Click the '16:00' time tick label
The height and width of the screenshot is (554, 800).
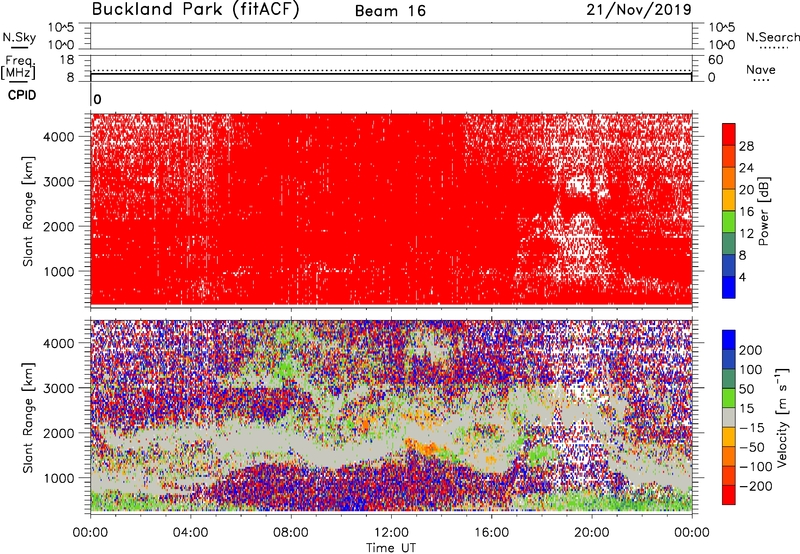(x=491, y=533)
